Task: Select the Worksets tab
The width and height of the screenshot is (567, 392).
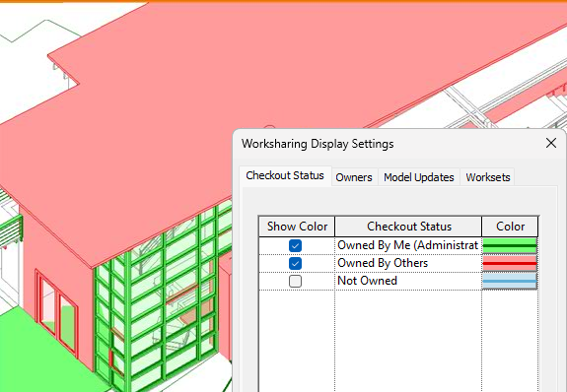Action: (487, 177)
